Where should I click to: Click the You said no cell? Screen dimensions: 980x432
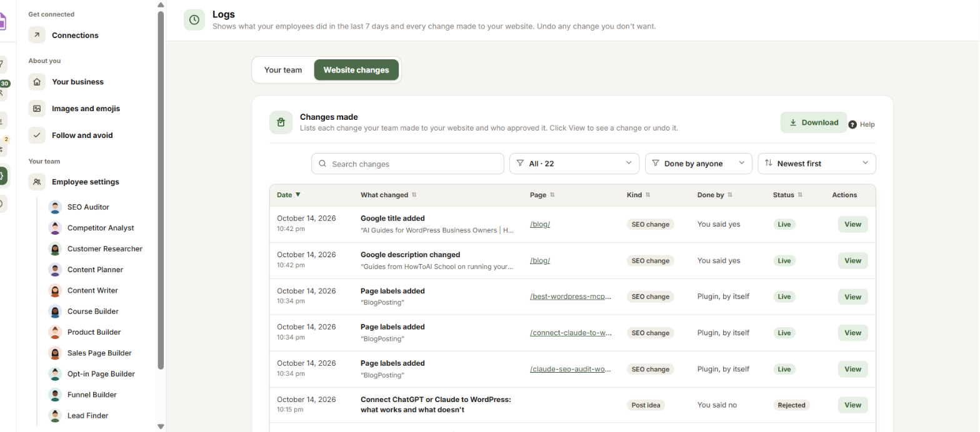[x=717, y=405]
